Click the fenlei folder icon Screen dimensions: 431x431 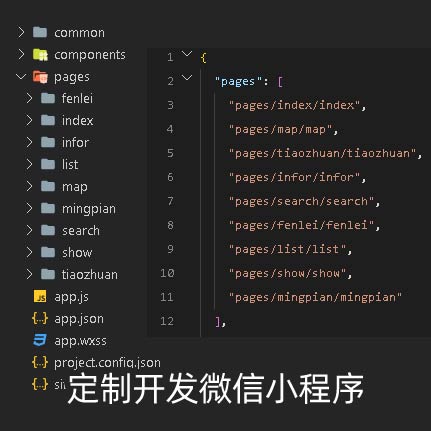point(48,98)
